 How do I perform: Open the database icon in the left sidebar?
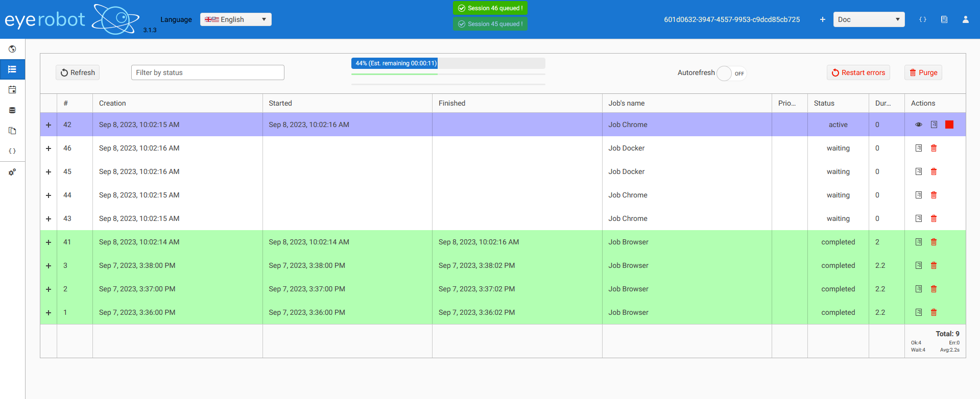coord(12,110)
